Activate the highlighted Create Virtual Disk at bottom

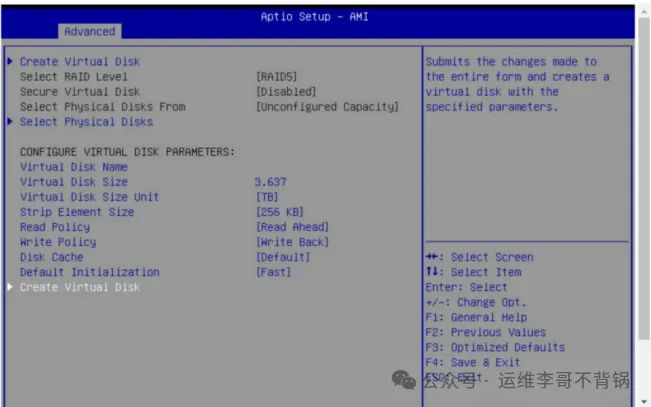80,287
